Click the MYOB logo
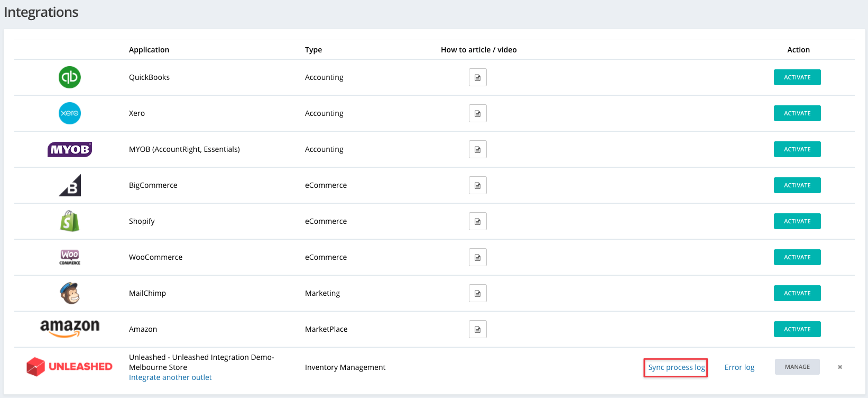The height and width of the screenshot is (398, 868). tap(70, 149)
